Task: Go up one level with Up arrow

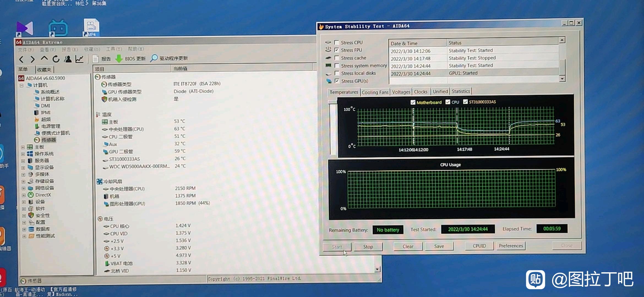Action: coord(44,58)
